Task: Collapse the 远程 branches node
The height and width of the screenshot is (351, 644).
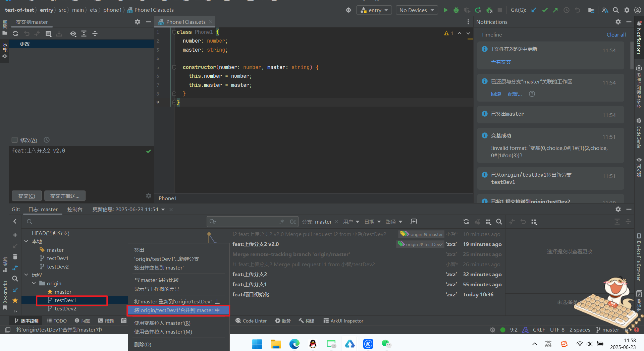Action: (26, 275)
